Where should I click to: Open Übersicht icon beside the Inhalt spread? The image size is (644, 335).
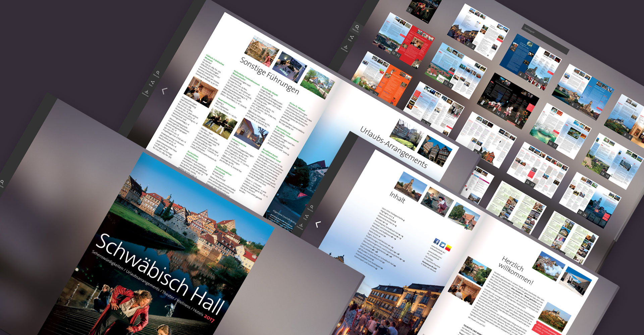click(x=312, y=207)
